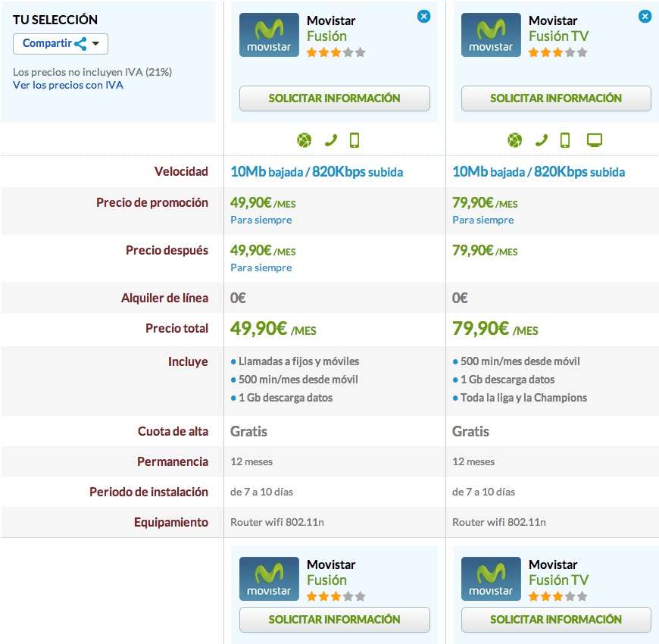The width and height of the screenshot is (659, 644).
Task: Select Fusión TV speed '10Mb bajada / 820Kbps subida'
Action: pos(539,172)
